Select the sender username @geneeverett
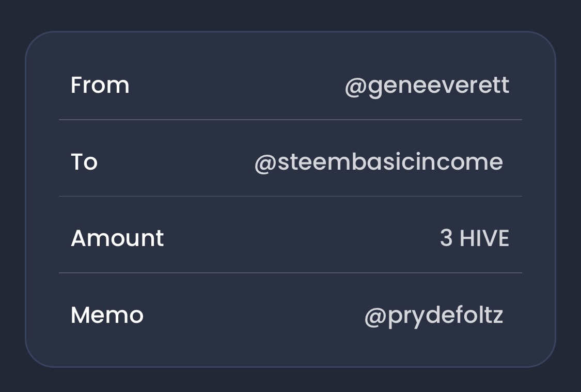Image resolution: width=581 pixels, height=392 pixels. coord(427,86)
